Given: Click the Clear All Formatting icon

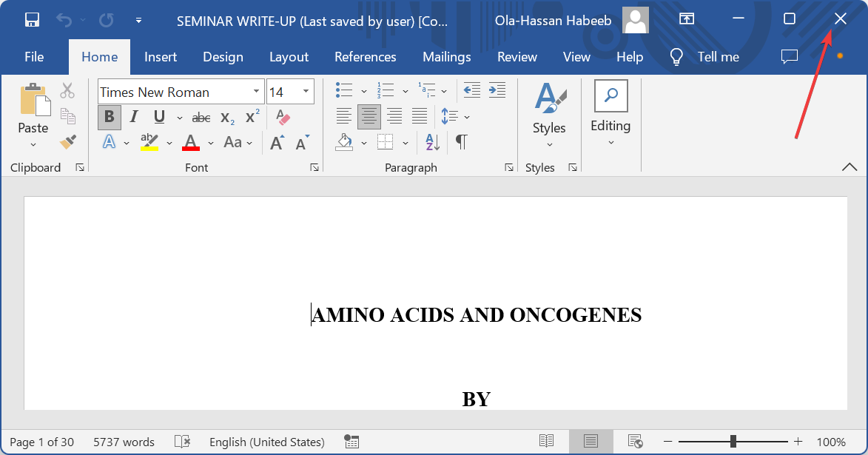Looking at the screenshot, I should [x=284, y=116].
